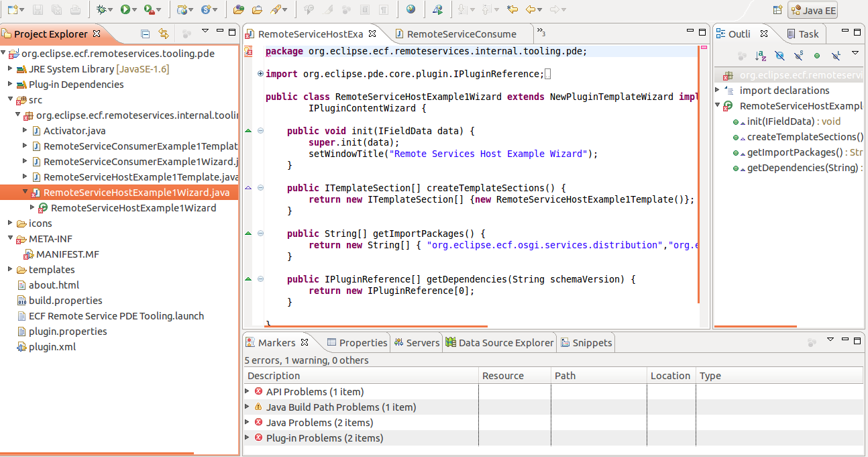Toggle Hide Static members in Outline

tap(798, 56)
